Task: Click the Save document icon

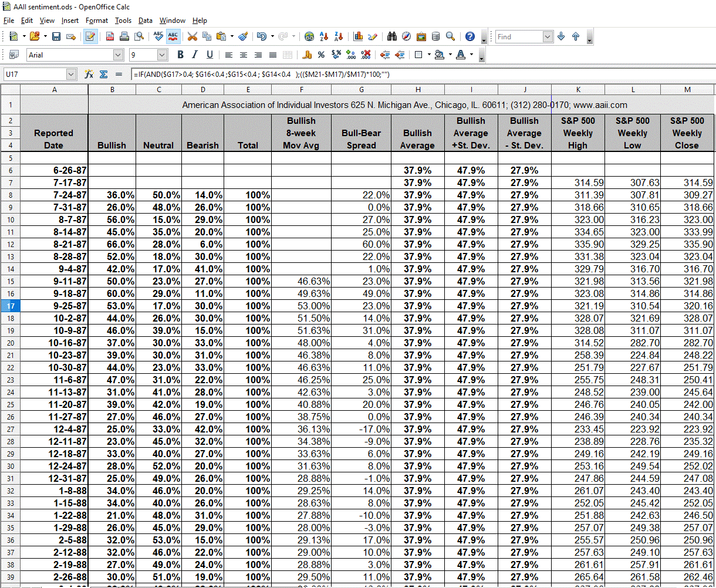Action: click(56, 36)
